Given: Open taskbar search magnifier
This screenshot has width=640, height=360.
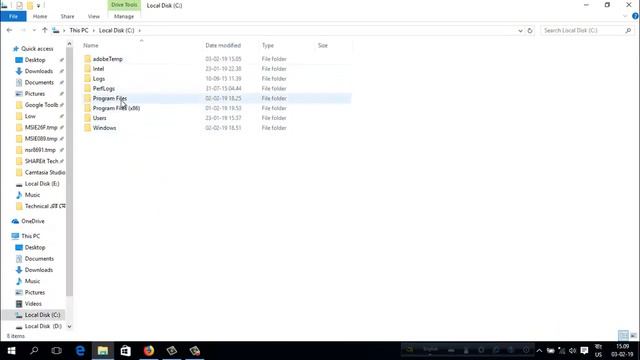Looking at the screenshot, I should [34, 351].
